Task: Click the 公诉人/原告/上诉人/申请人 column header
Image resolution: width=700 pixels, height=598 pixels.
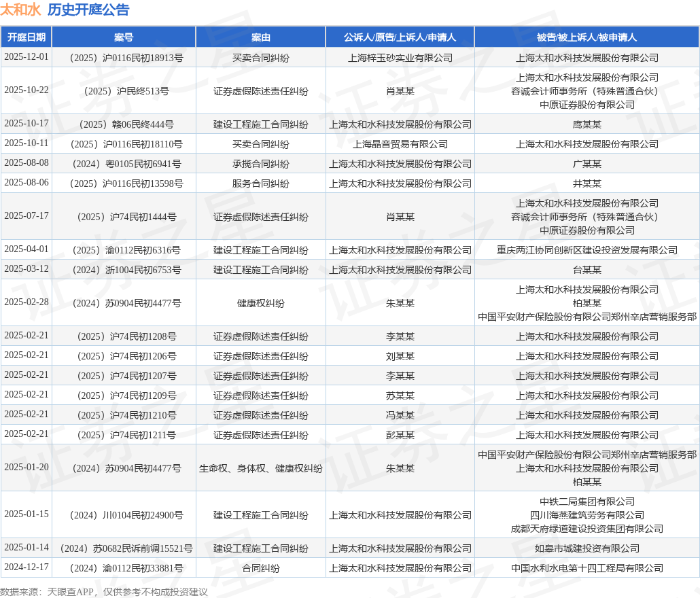Action: click(x=400, y=37)
